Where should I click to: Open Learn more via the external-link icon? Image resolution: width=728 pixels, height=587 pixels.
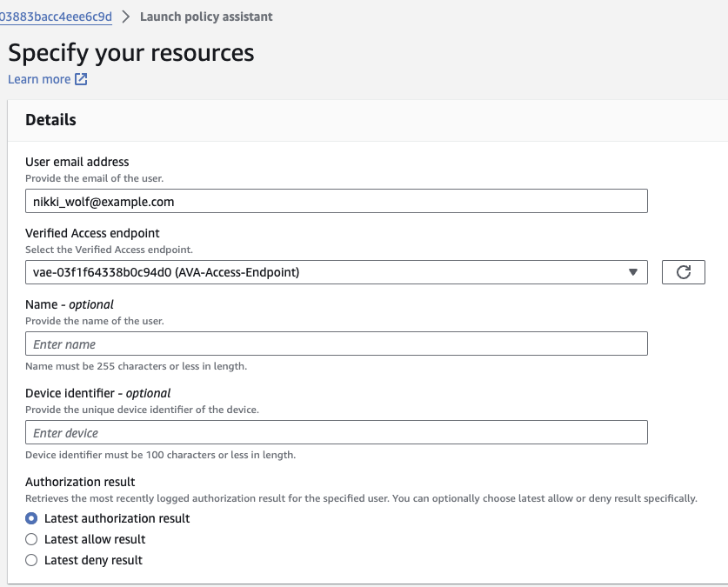(x=79, y=79)
